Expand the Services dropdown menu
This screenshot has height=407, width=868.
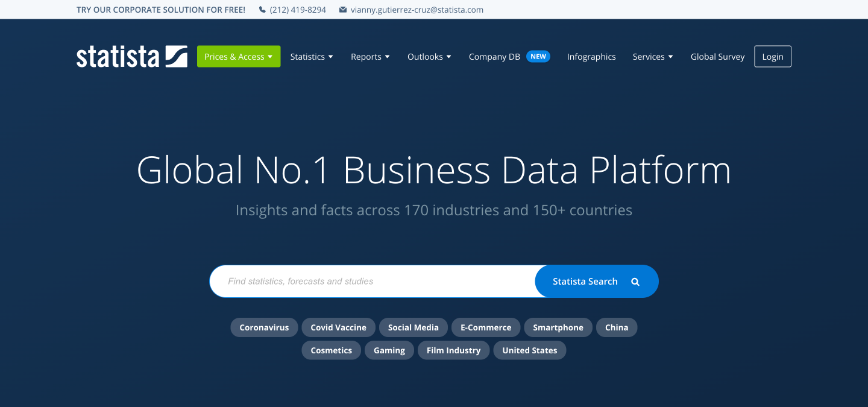pos(653,57)
